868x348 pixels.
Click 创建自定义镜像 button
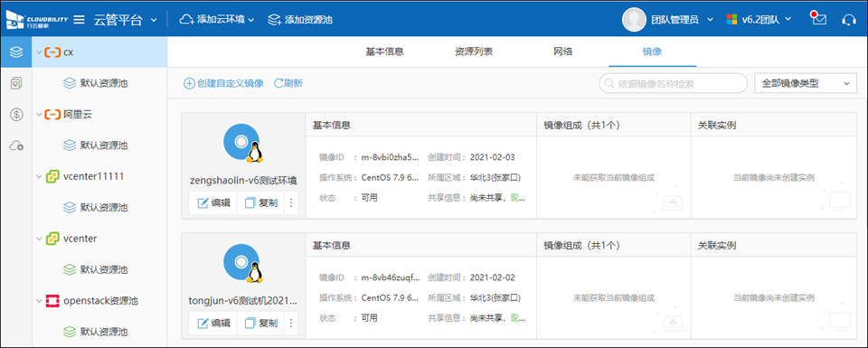click(223, 83)
